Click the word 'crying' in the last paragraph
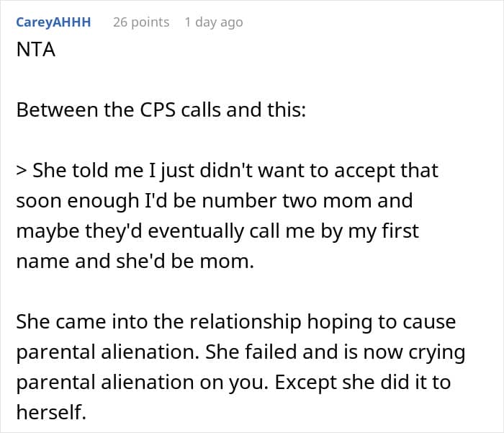 coord(437,353)
